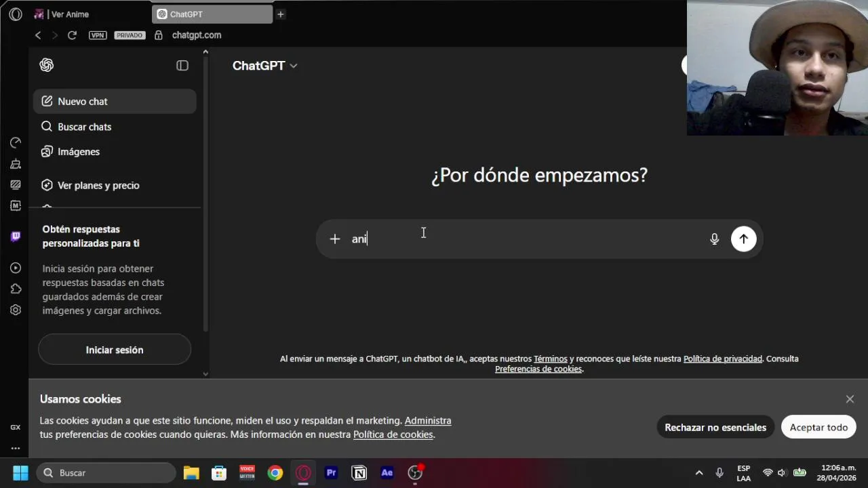Open the Política de cookies link
The width and height of the screenshot is (868, 488).
click(x=393, y=434)
